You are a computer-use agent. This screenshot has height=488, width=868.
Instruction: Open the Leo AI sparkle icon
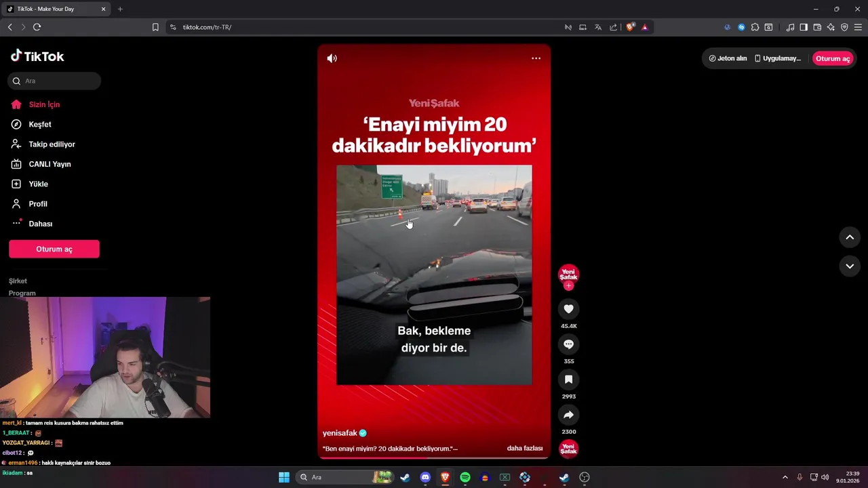tap(831, 27)
